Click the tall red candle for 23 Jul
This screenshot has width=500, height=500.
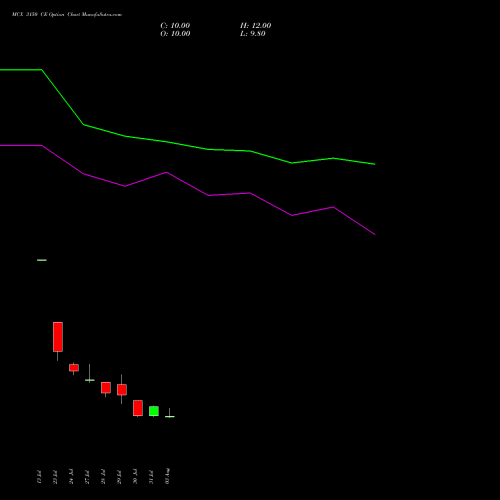58,337
